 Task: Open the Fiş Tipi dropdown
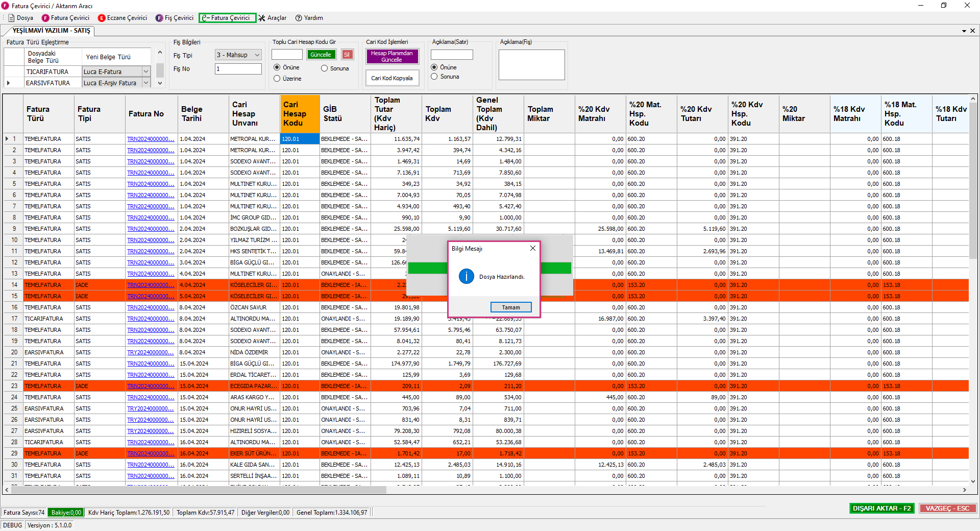[x=257, y=55]
